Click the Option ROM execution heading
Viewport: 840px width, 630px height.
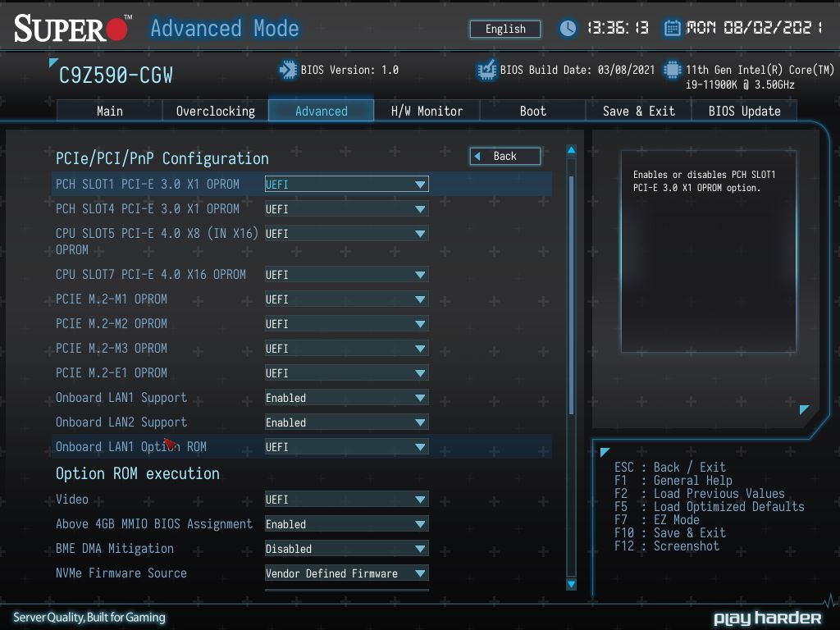pyautogui.click(x=138, y=473)
